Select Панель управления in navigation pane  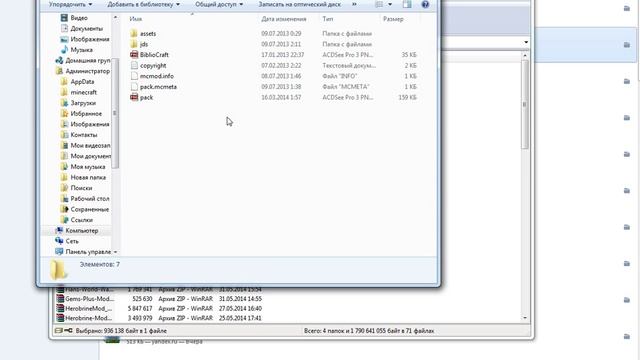pyautogui.click(x=88, y=252)
